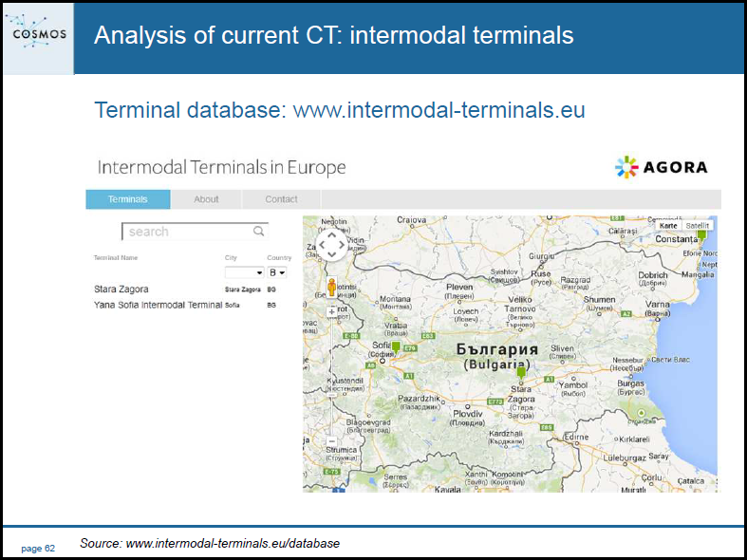Click Varna on the map

coord(658,304)
